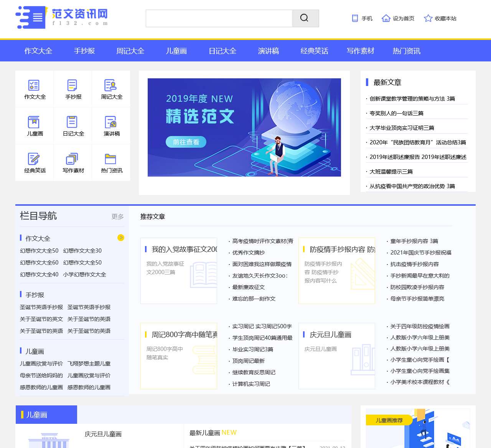Click the 儿童画 section heading in sidebar

[x=35, y=351]
